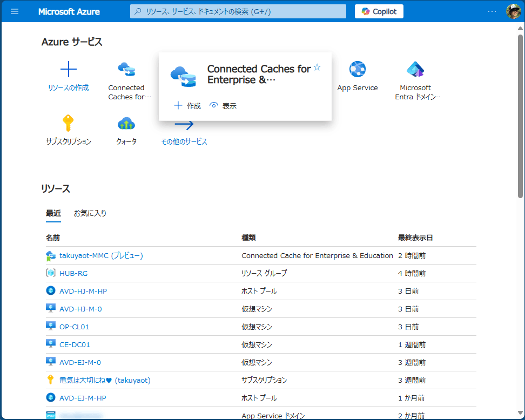Click 作成 in the Connected Caches popup

[187, 106]
